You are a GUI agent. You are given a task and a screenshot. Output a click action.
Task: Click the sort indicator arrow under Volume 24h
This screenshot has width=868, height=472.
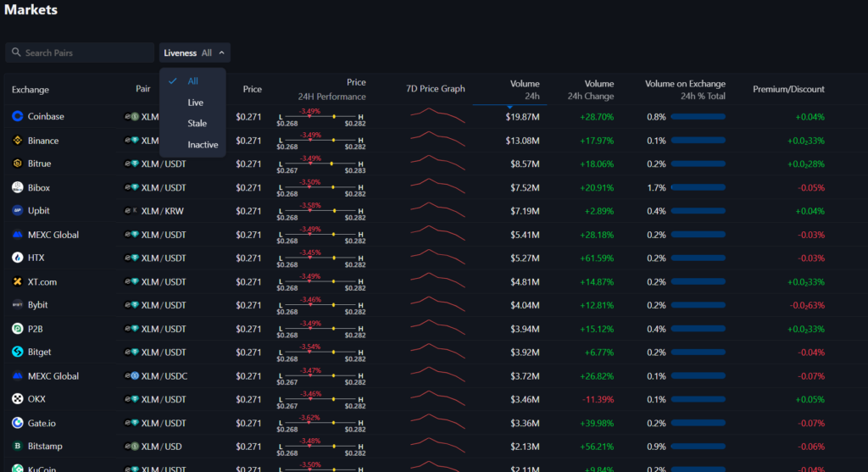(x=509, y=106)
